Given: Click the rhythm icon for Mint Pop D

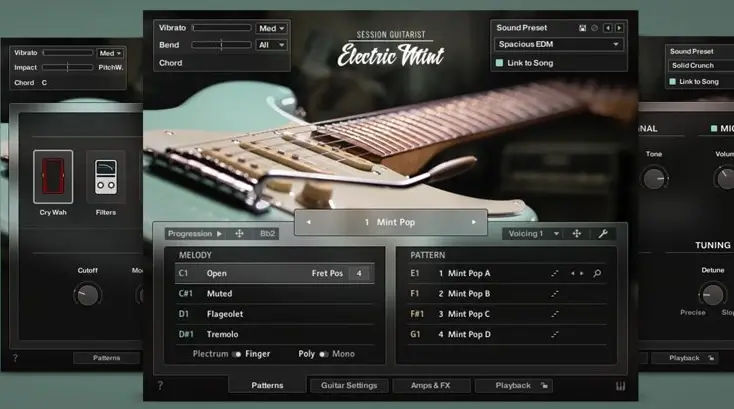Looking at the screenshot, I should tap(555, 334).
